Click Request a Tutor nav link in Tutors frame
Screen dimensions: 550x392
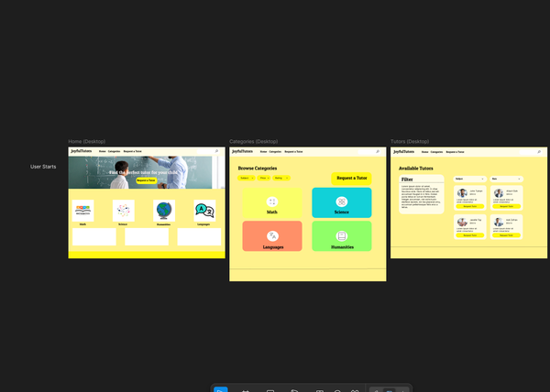click(x=455, y=151)
